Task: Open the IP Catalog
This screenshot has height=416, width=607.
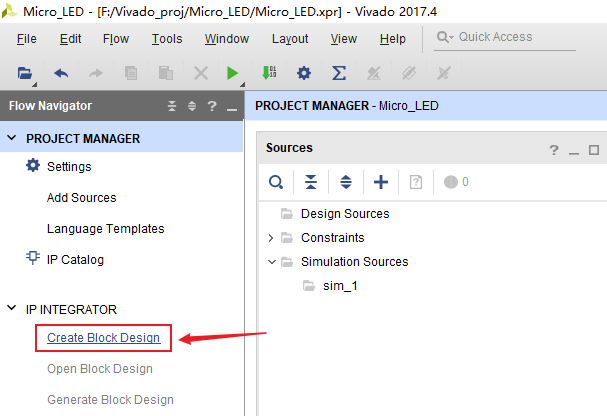Action: click(75, 260)
